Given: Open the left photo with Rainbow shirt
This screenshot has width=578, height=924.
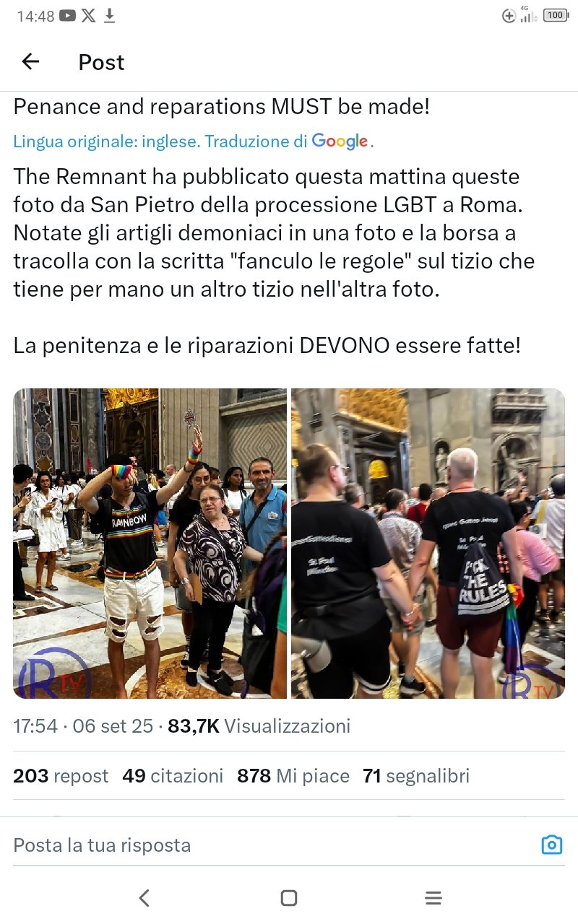Looking at the screenshot, I should tap(150, 544).
